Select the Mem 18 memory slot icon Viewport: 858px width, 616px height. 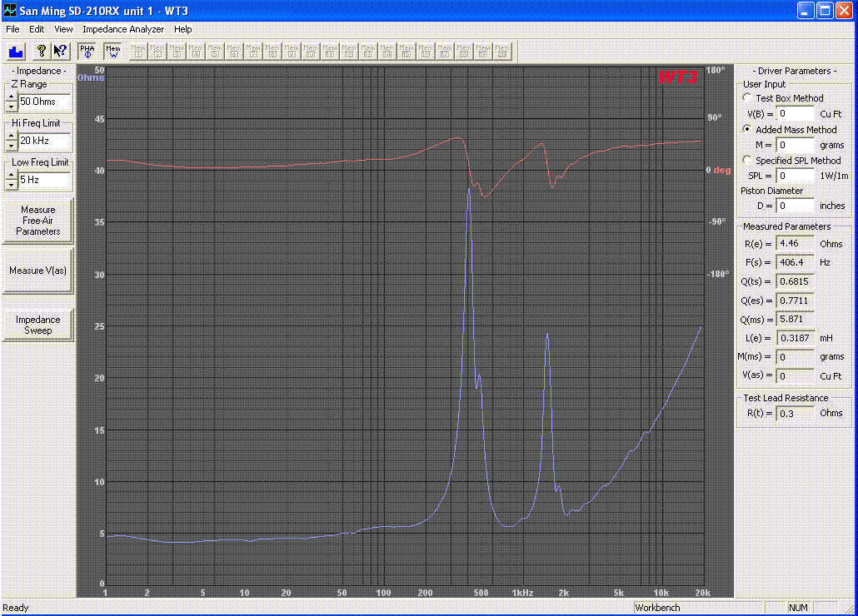(x=463, y=52)
